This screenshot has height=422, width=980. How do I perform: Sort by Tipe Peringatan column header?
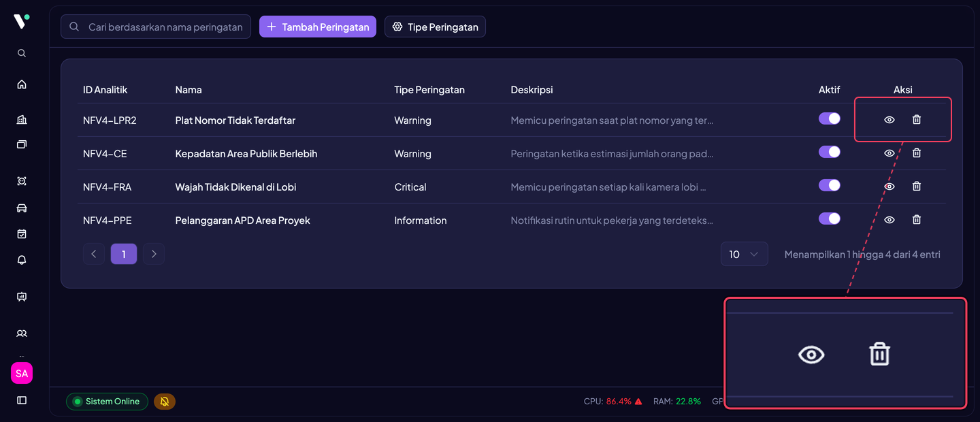click(429, 90)
